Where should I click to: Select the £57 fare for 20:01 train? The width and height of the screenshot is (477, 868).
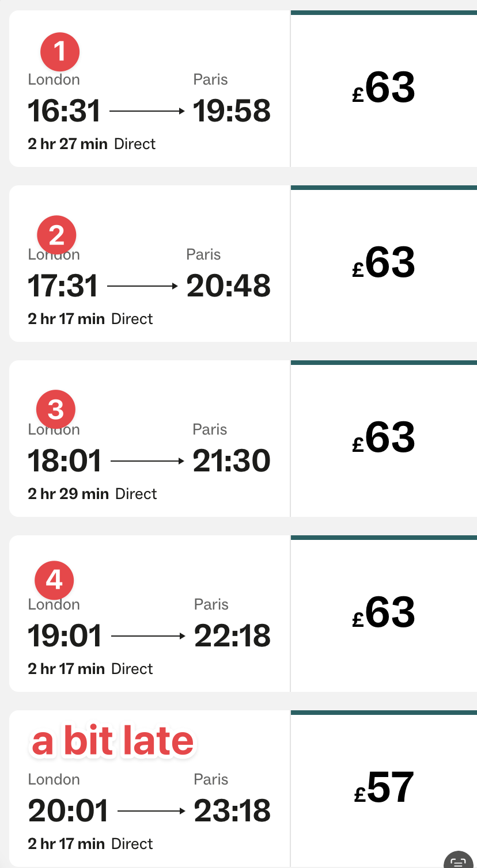point(384,789)
